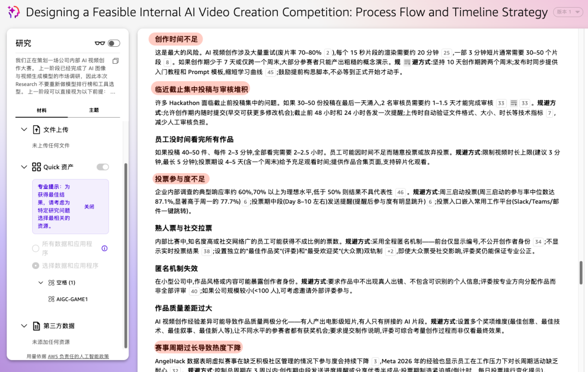Click the upload file icon next to 文件上传
The width and height of the screenshot is (588, 372).
(36, 130)
